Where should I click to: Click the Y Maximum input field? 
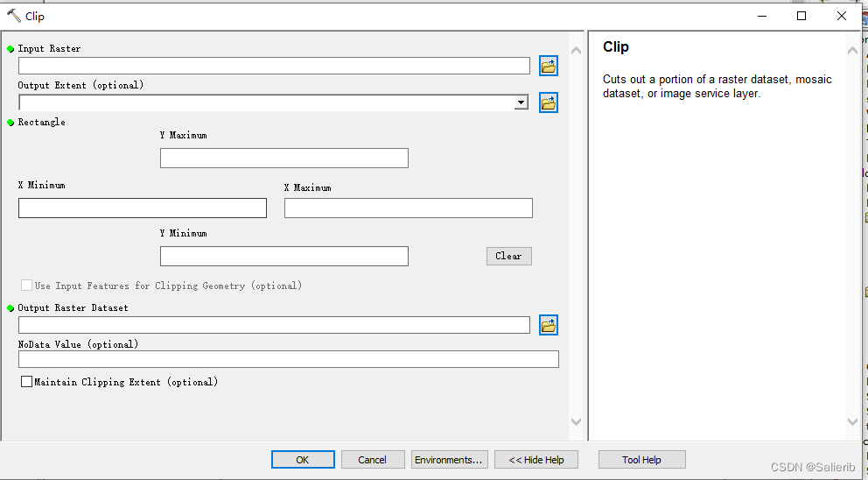(x=283, y=159)
